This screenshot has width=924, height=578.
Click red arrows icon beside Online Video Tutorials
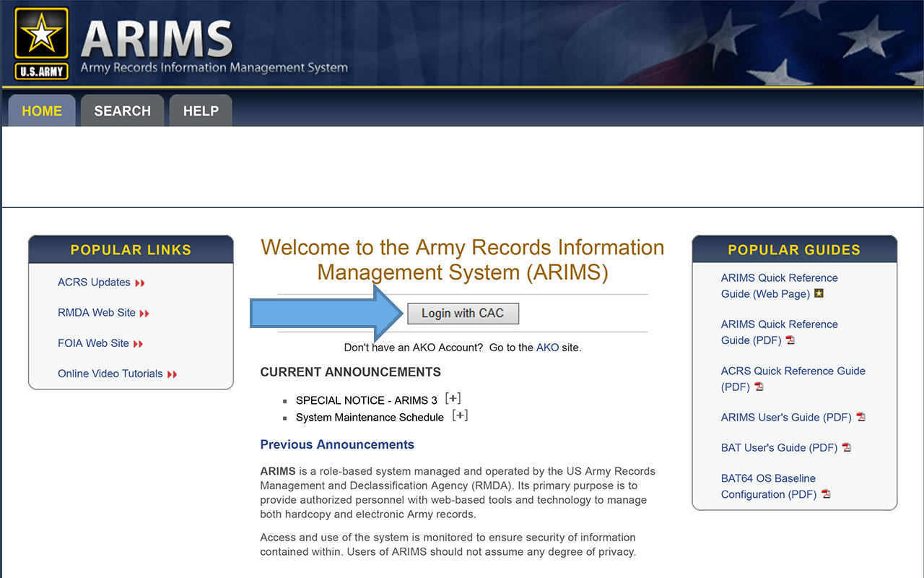pyautogui.click(x=172, y=374)
